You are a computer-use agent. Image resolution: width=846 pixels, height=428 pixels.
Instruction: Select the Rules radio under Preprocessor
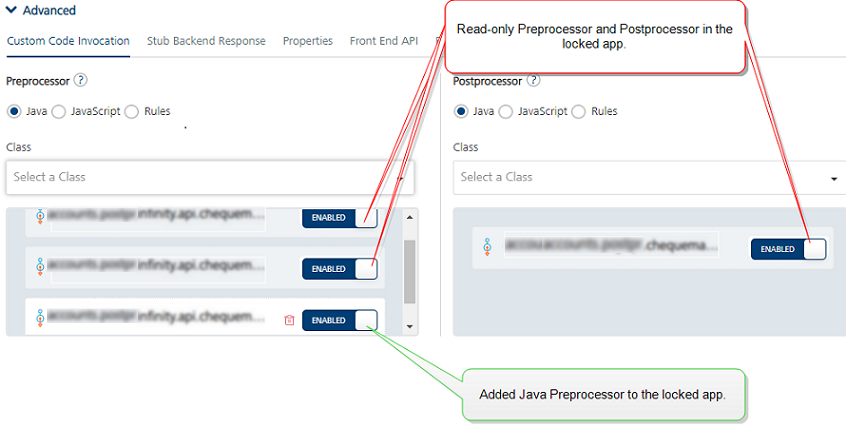click(132, 111)
